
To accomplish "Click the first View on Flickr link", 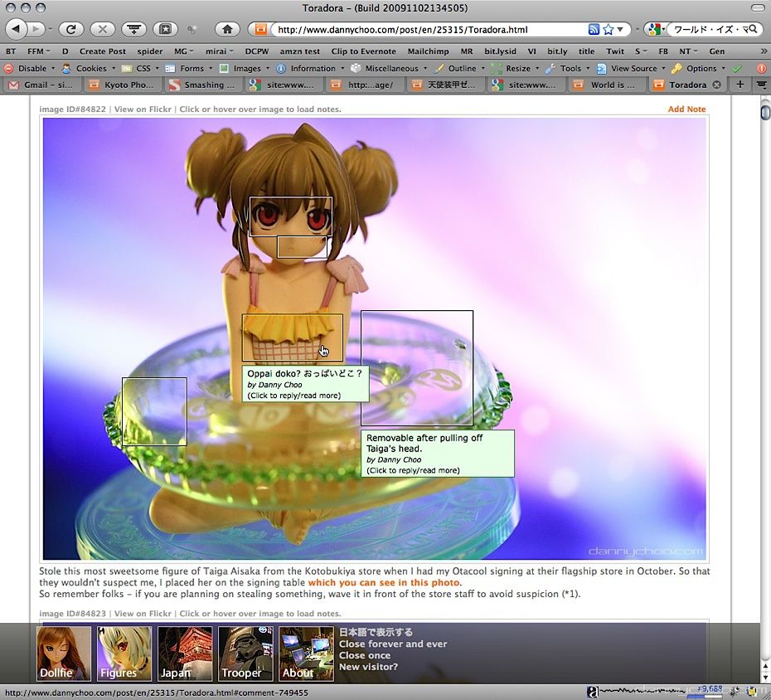I will tap(143, 109).
